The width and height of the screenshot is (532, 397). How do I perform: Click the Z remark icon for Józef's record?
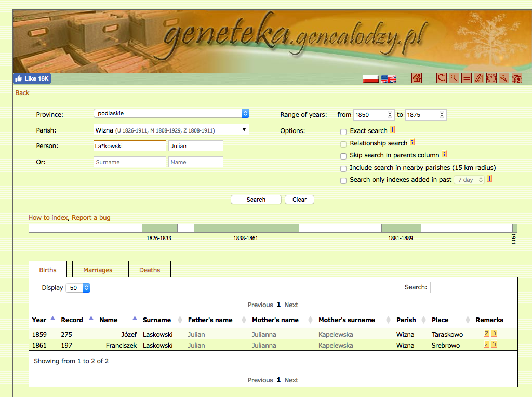487,334
